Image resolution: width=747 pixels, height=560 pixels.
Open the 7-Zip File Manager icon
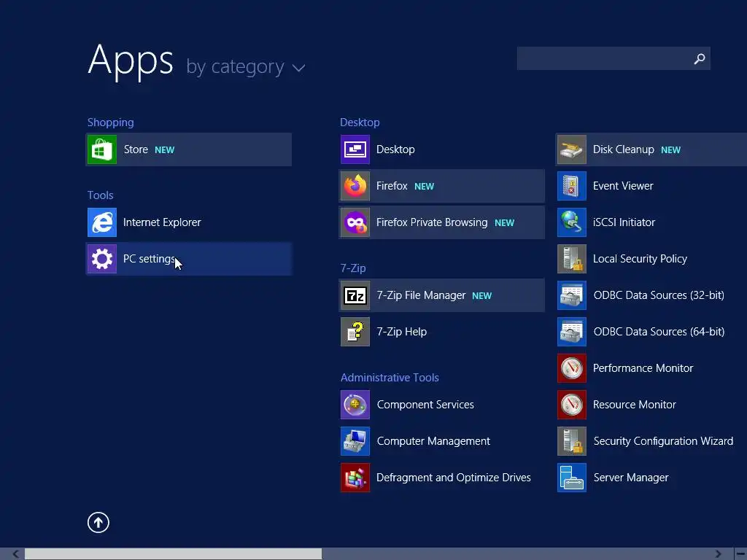tap(355, 295)
